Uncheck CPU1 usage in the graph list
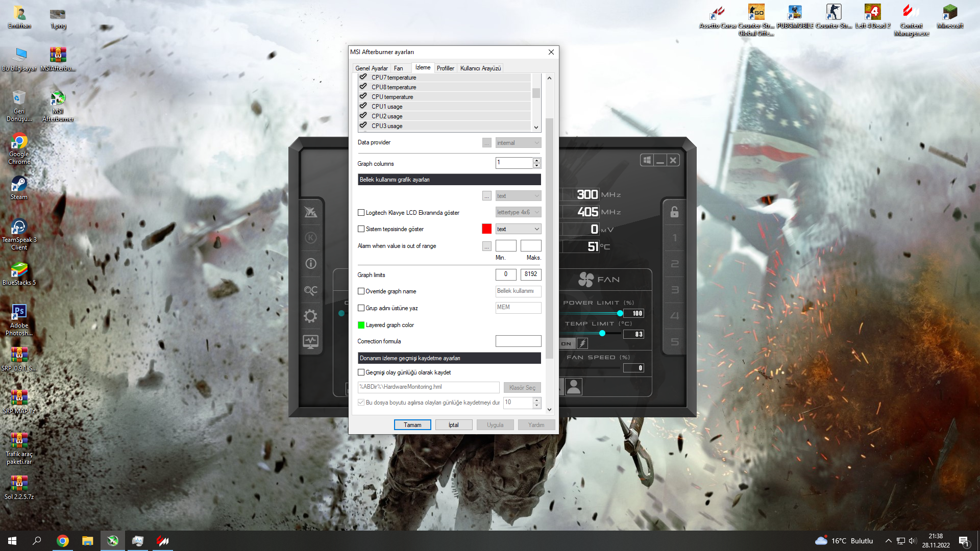This screenshot has height=551, width=980. (x=363, y=106)
